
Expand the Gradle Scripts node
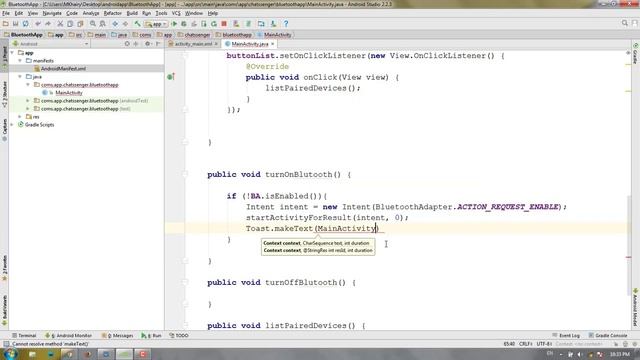click(x=12, y=124)
